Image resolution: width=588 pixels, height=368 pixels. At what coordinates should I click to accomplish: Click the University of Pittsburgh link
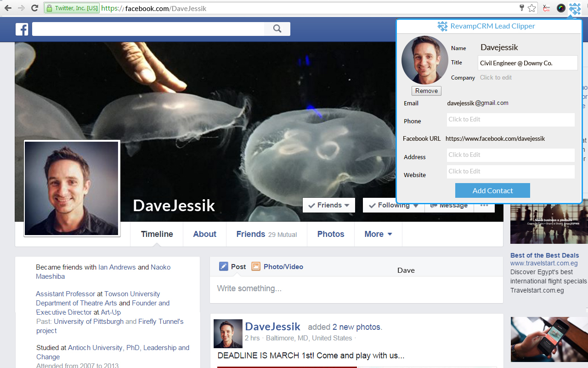coord(89,322)
